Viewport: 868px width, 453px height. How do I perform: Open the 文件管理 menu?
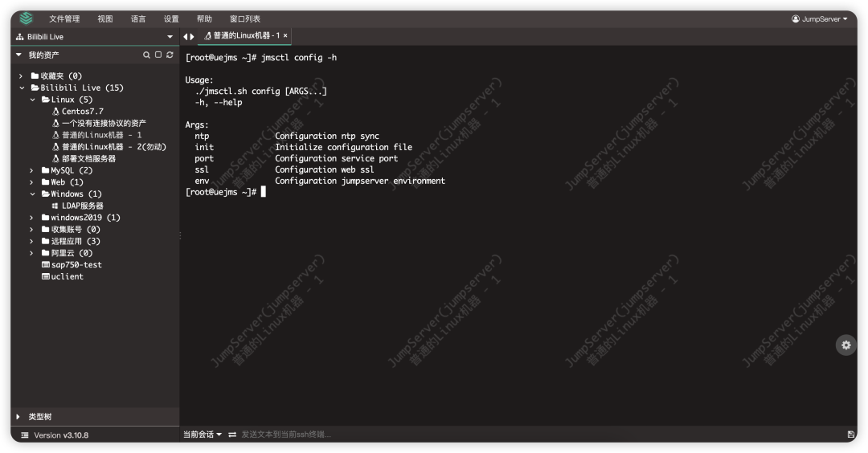point(64,18)
